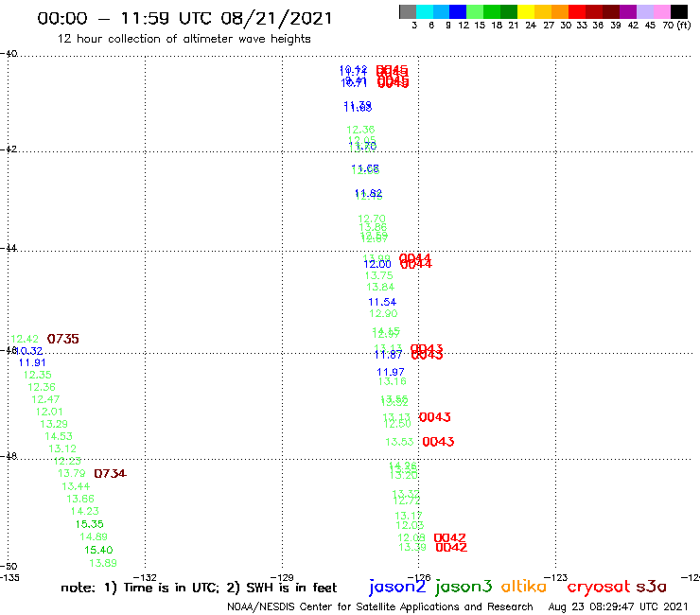Select the black 70 ft legend swatch
This screenshot has height=615, width=700.
[x=678, y=12]
